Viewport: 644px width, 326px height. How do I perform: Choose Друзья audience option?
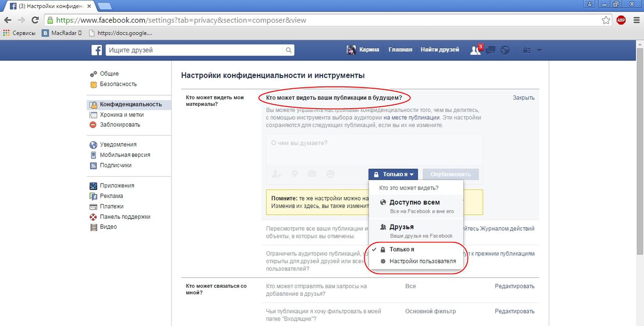coord(416,231)
